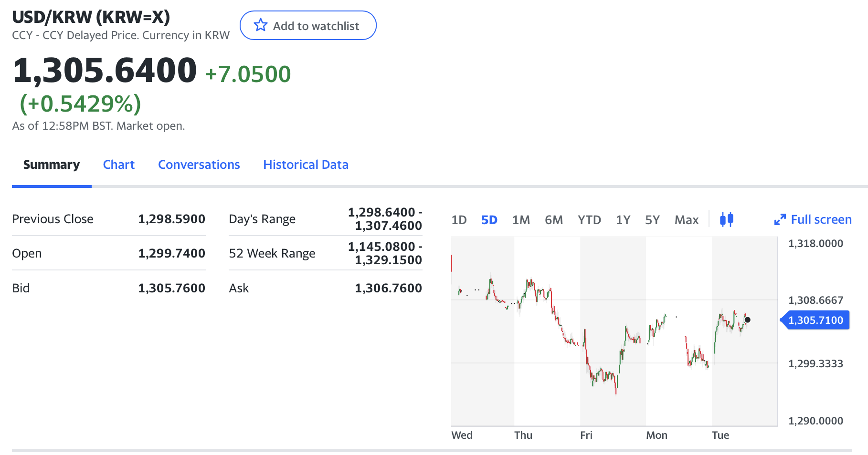Click the Previous Close value 1,298.5900
The image size is (868, 455).
[172, 219]
